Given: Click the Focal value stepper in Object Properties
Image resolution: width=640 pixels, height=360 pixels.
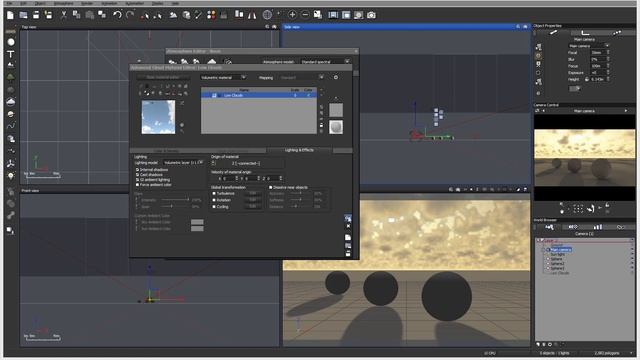Looking at the screenshot, I should pyautogui.click(x=608, y=53).
